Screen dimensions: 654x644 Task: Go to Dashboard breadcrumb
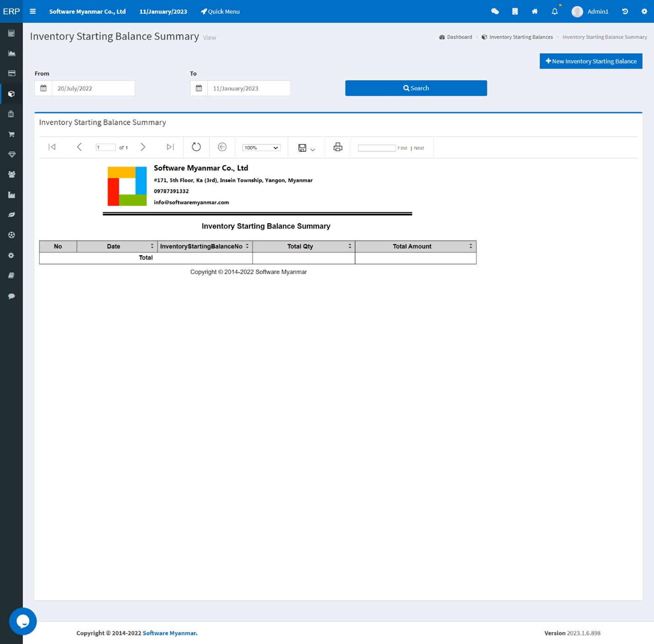(x=456, y=37)
